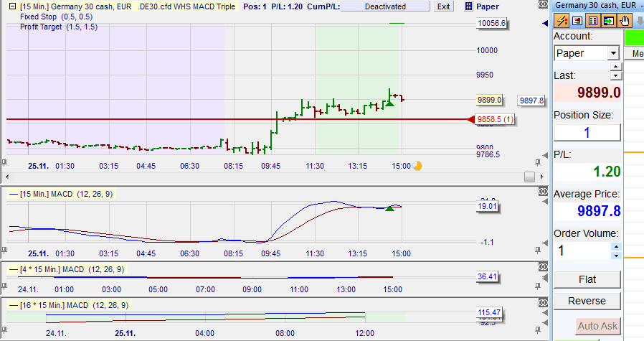Click the link icon of 16*15 Min MACD panel
Image resolution: width=644 pixels, height=341 pixels.
[543, 303]
